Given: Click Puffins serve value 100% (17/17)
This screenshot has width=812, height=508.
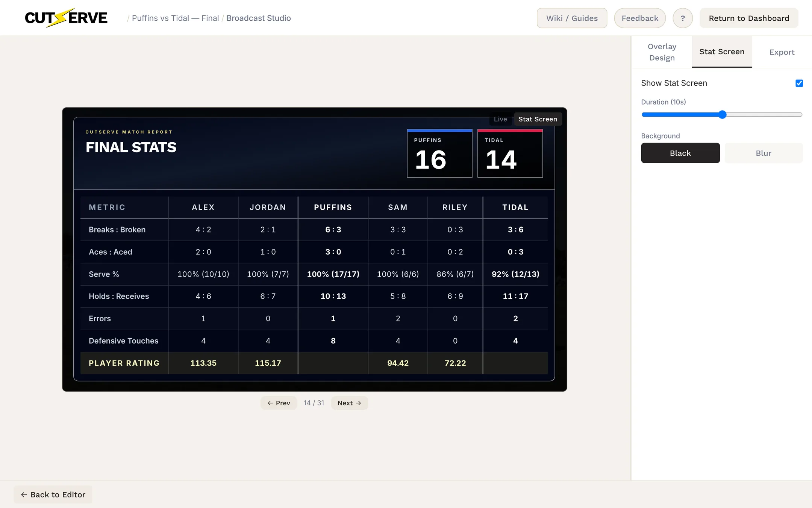Looking at the screenshot, I should point(333,274).
